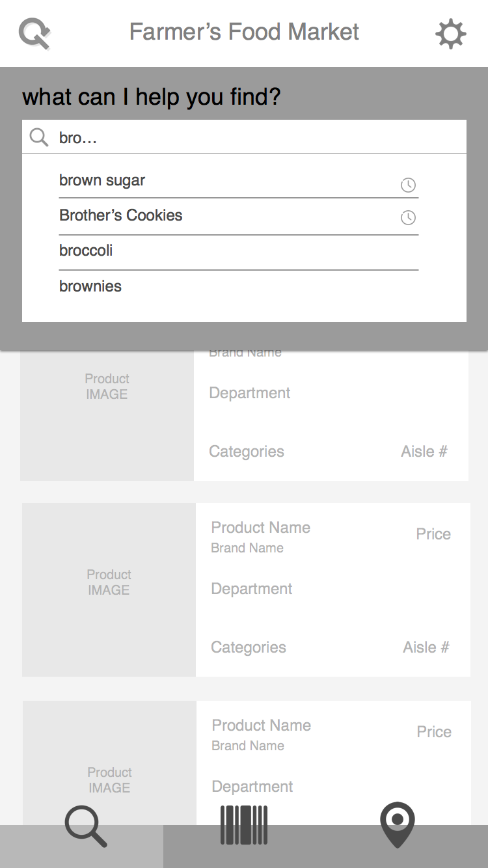This screenshot has height=868, width=488.
Task: Click the magnifier icon inside search field
Action: pyautogui.click(x=39, y=137)
